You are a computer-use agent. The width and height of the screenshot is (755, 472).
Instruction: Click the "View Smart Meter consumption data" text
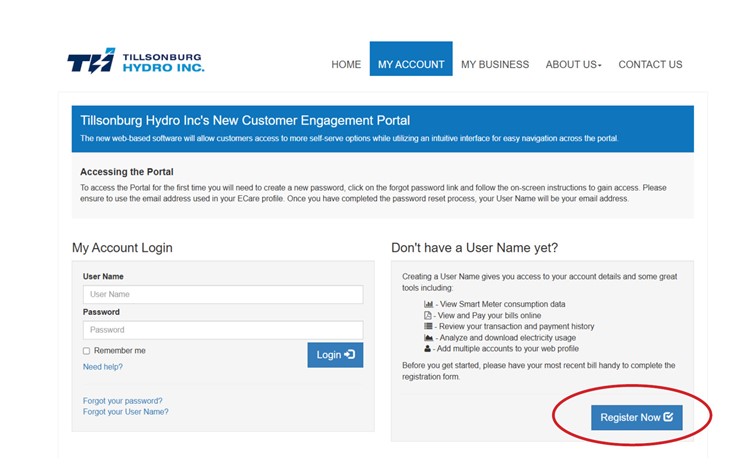point(503,304)
